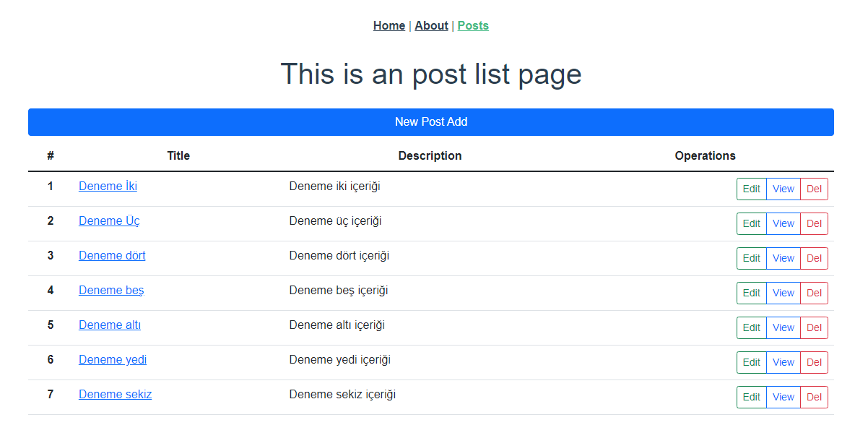This screenshot has height=446, width=868.
Task: Click the 'Deneme beş içeriği' description text
Action: click(339, 291)
